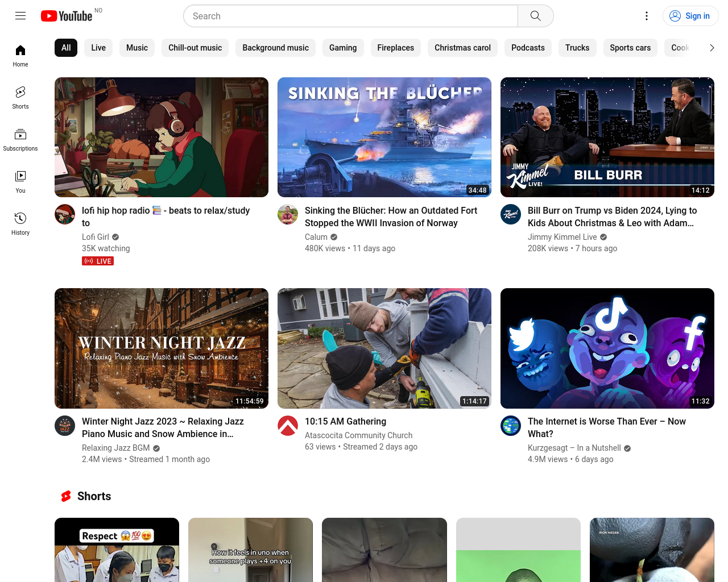
Task: Open the three-dot settings menu
Action: [647, 16]
